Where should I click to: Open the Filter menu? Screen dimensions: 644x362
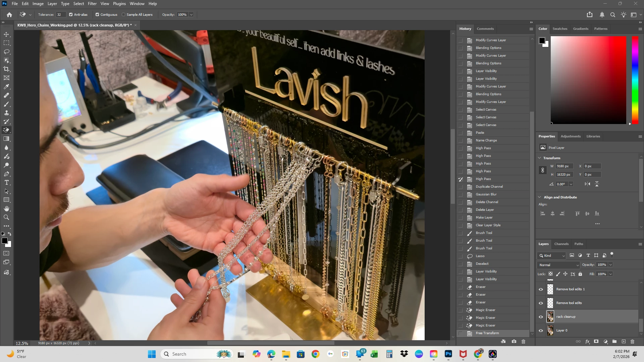pos(92,4)
